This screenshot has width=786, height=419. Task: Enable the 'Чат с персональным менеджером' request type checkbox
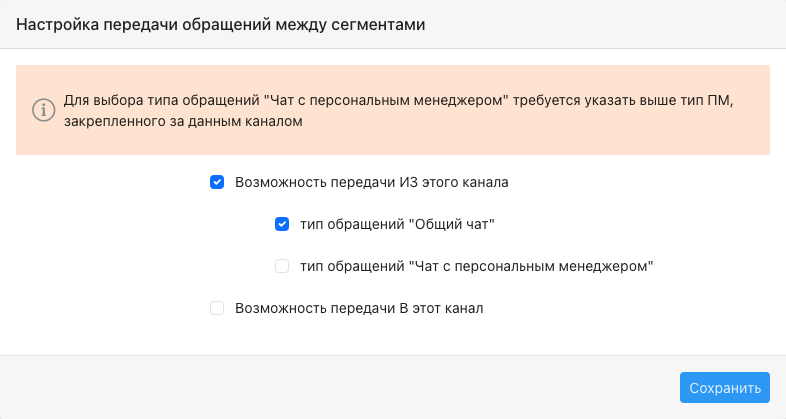[282, 266]
